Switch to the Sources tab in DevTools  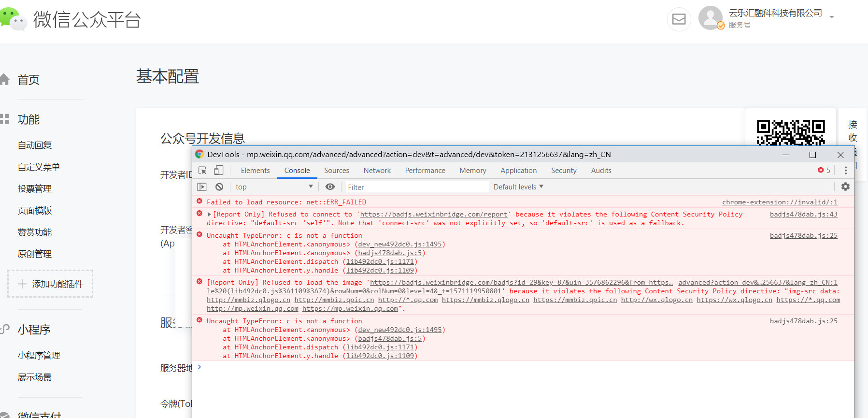pos(336,171)
